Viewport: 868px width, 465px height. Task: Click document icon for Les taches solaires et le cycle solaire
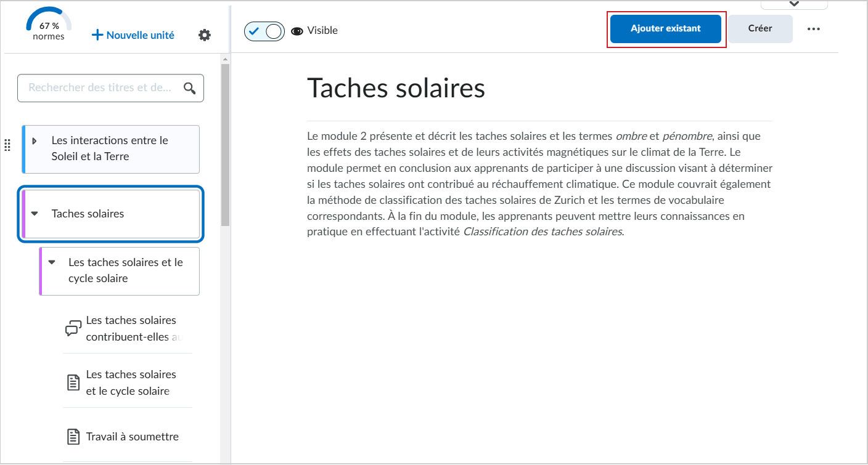[x=73, y=382]
